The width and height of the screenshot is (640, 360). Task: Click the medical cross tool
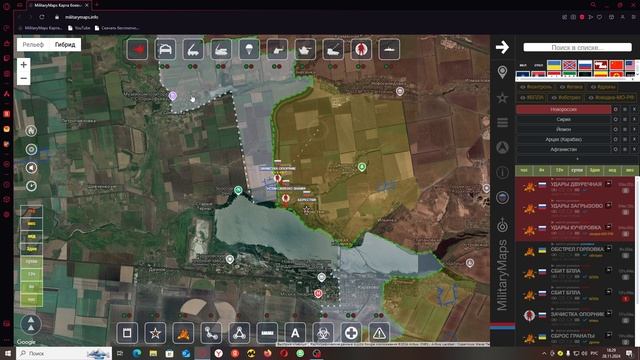click(351, 333)
